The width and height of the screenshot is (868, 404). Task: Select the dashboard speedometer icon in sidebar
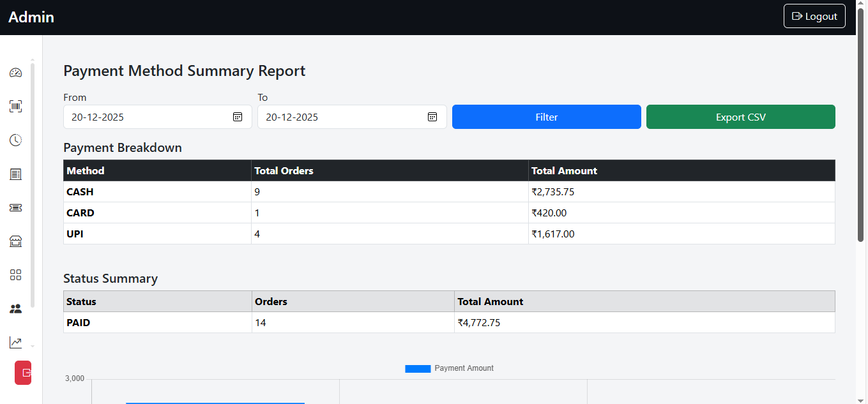[x=15, y=72]
